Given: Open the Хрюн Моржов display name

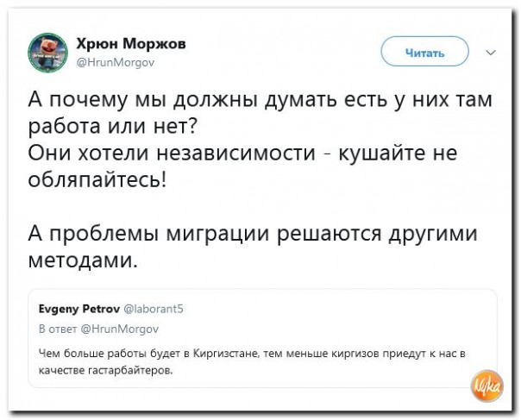Looking at the screenshot, I should [130, 43].
